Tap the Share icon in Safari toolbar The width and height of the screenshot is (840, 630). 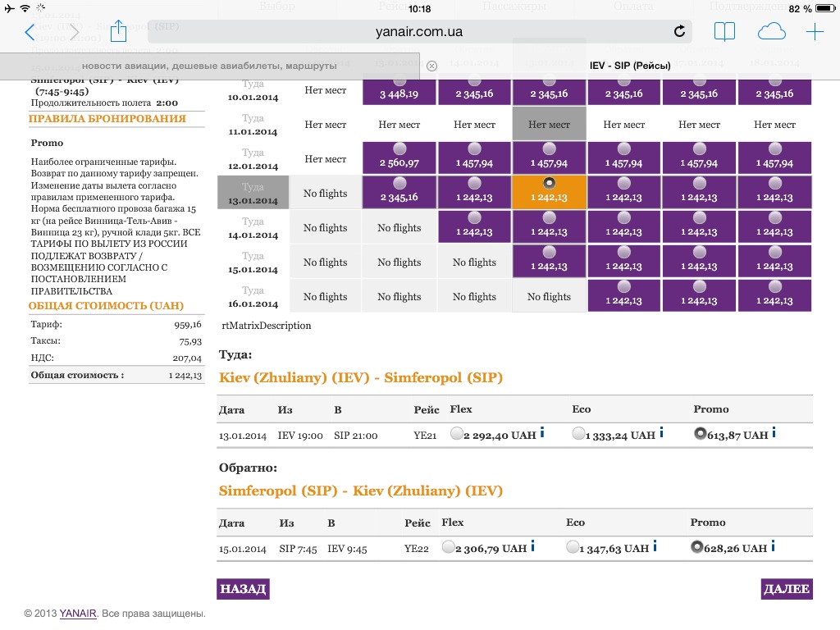(118, 32)
